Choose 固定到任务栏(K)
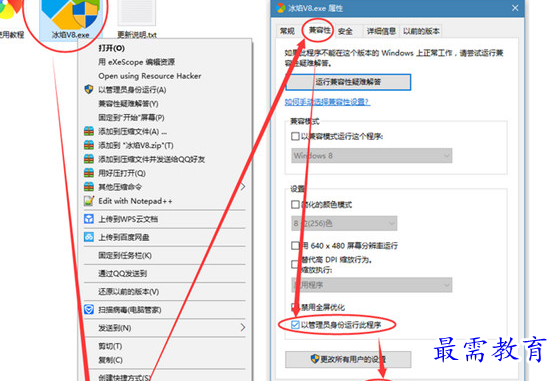Screen dimensions: 555x381 point(125,255)
